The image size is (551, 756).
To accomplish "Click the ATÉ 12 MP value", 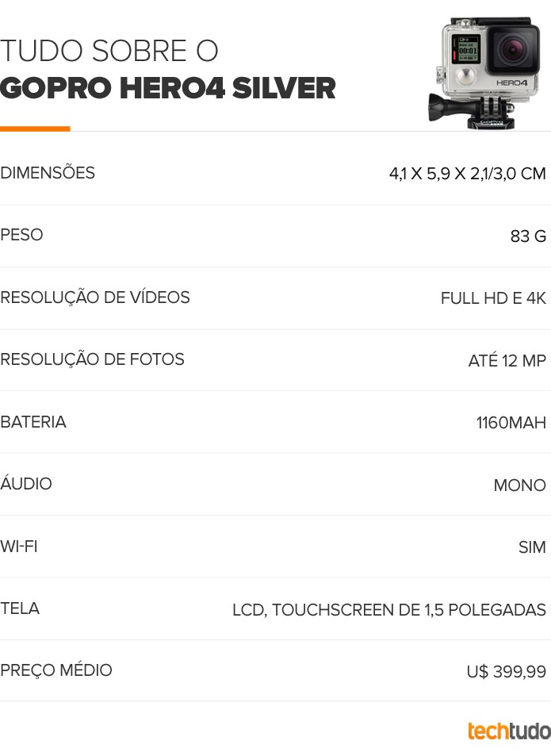I will (x=507, y=360).
